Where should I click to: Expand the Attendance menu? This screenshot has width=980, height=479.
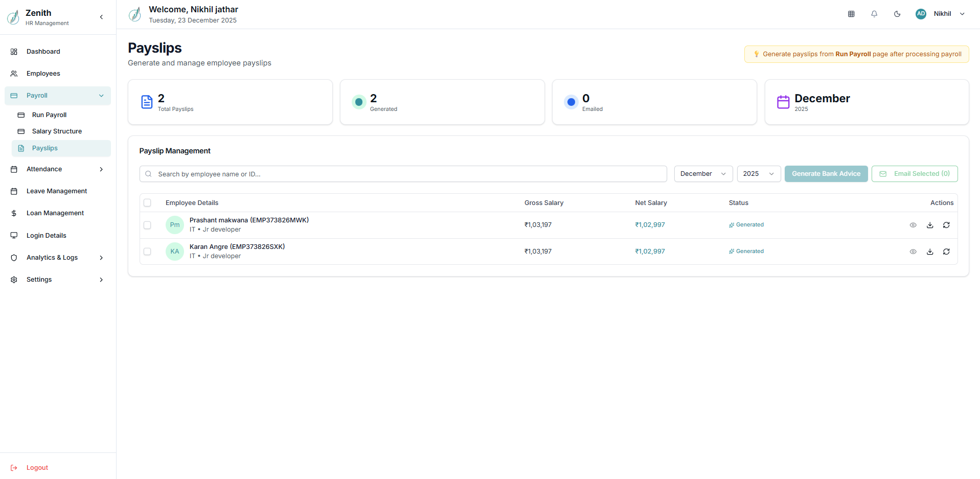[x=57, y=169]
